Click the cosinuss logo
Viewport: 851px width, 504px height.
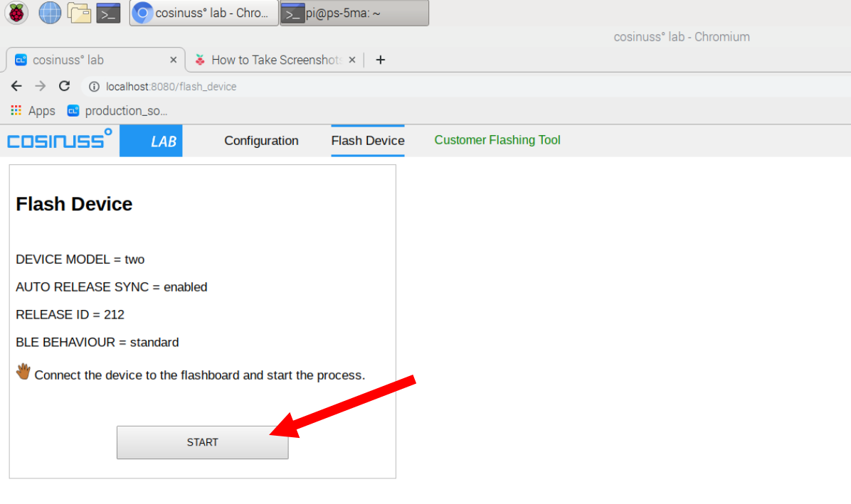60,140
